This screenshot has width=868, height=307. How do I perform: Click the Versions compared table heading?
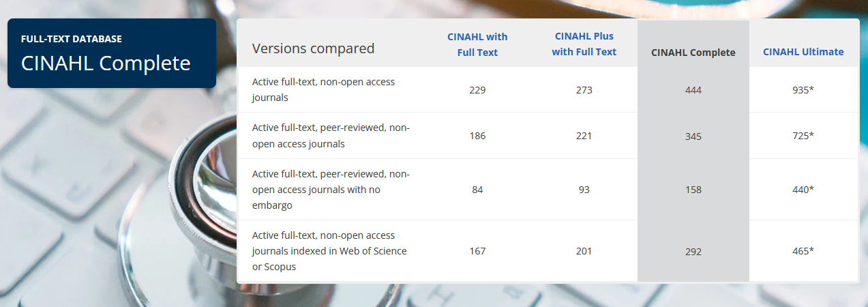[313, 48]
